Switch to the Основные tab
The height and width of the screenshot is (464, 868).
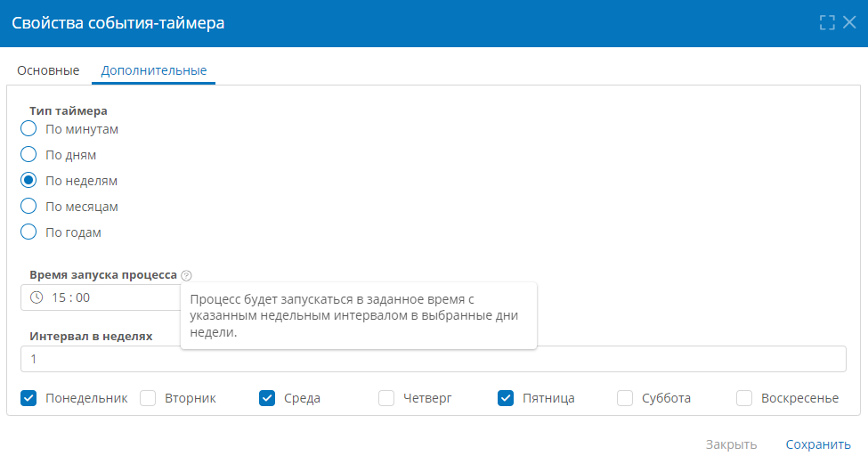[48, 71]
